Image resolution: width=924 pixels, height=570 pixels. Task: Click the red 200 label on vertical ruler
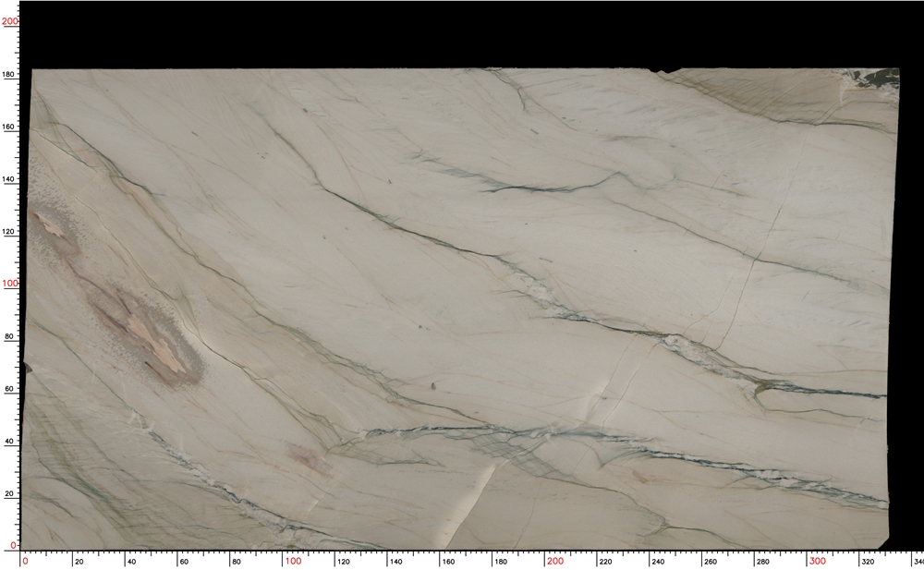click(9, 21)
